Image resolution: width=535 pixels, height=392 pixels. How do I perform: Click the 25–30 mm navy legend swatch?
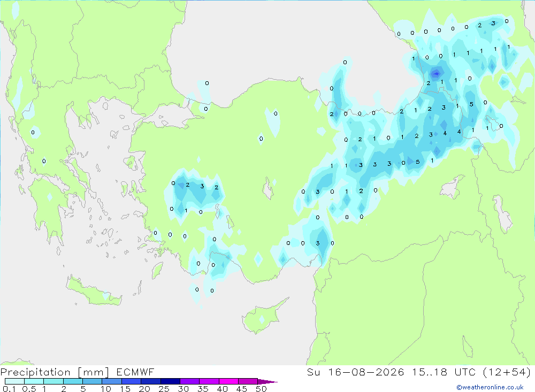coord(170,381)
